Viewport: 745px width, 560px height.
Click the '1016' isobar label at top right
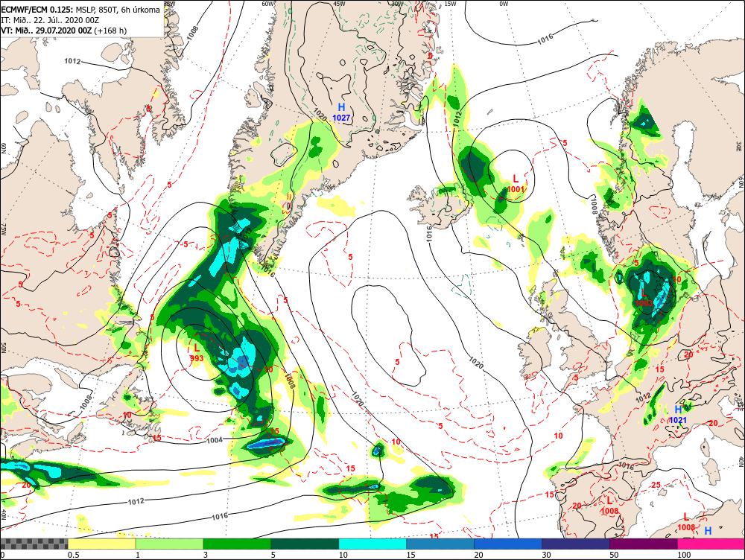pos(545,39)
